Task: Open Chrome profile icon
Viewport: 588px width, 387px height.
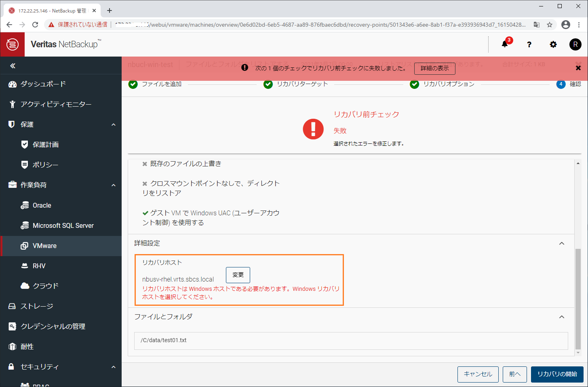Action: coord(566,25)
